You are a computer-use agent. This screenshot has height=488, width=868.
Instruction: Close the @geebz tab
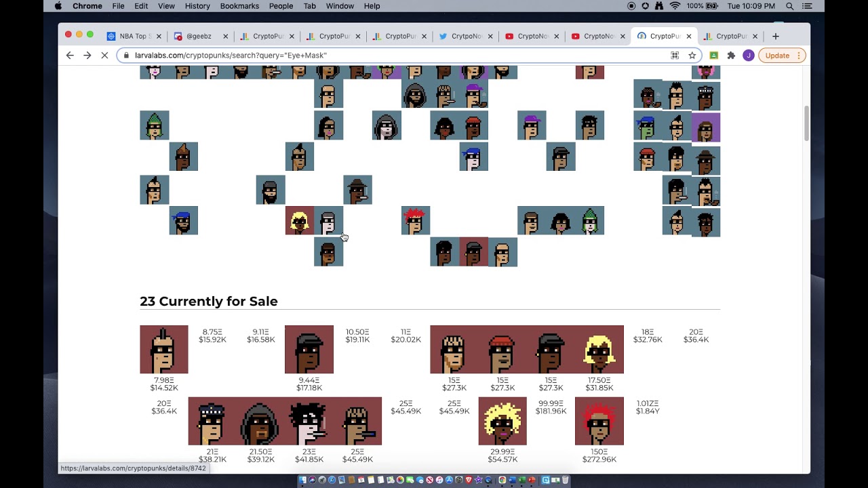tap(225, 36)
